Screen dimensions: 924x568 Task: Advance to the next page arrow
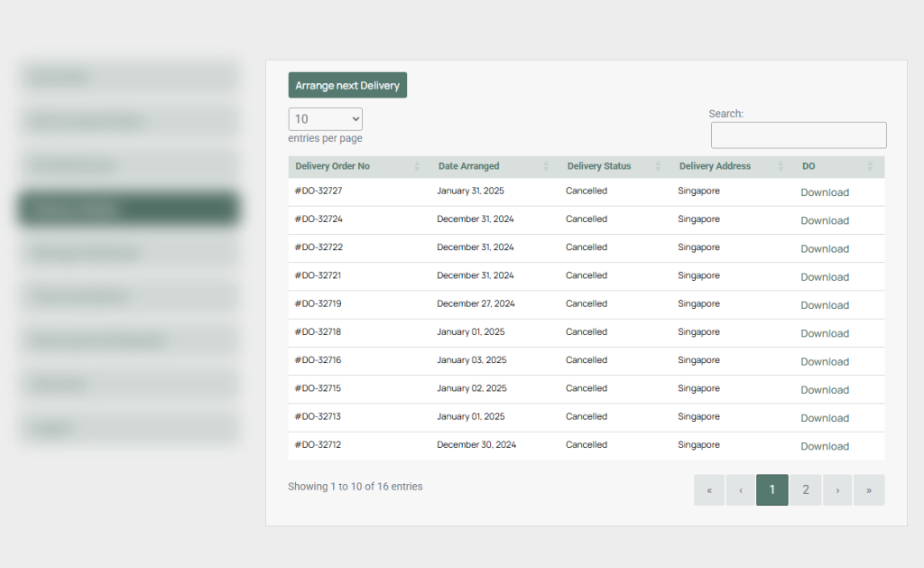[837, 490]
